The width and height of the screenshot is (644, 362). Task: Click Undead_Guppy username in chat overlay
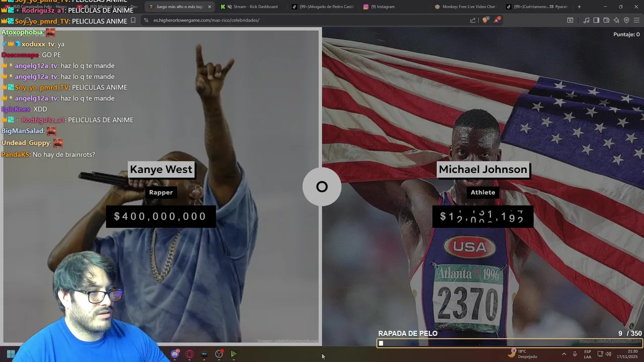(x=26, y=143)
